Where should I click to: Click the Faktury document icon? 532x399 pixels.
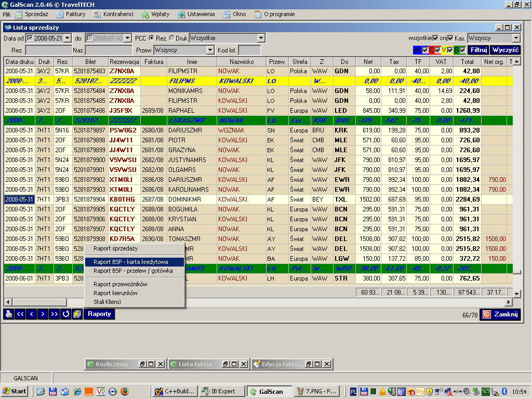pos(60,14)
